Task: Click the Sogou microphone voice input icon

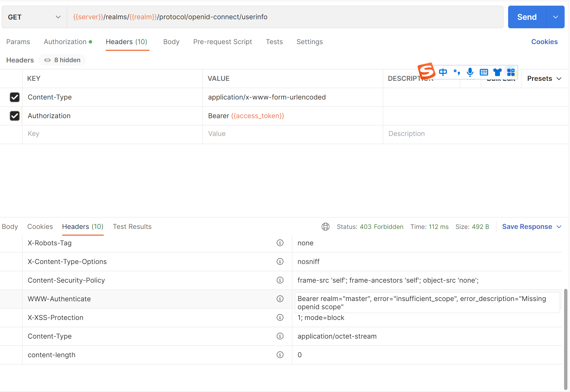Action: click(470, 72)
